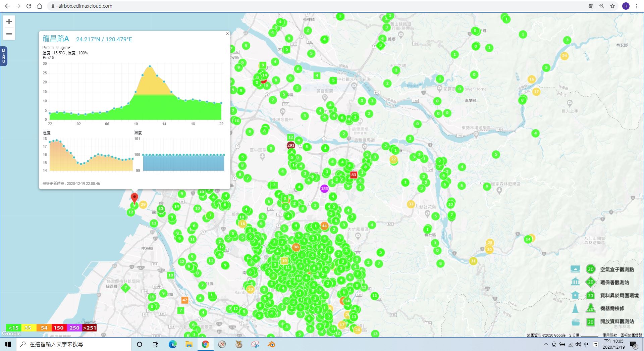644x351 pixels.
Task: Open Task View in the taskbar
Action: [x=156, y=344]
